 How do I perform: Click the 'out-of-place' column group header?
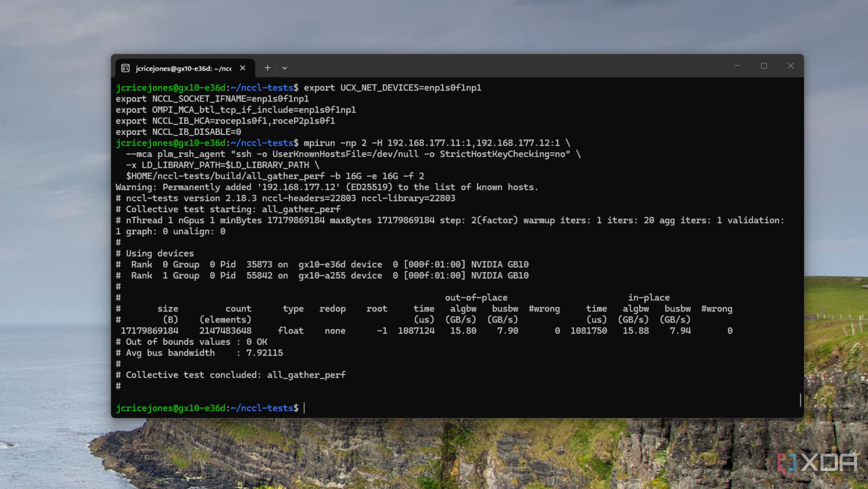pyautogui.click(x=476, y=298)
